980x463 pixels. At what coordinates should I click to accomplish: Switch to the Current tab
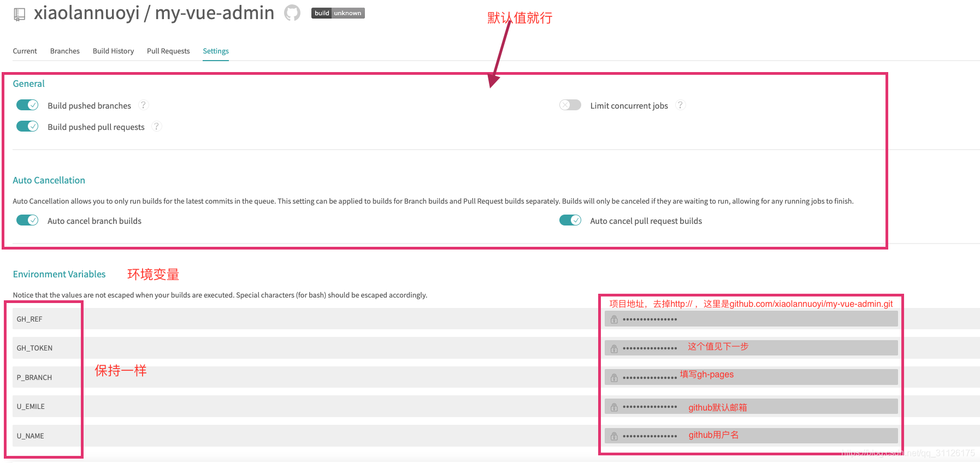tap(25, 51)
